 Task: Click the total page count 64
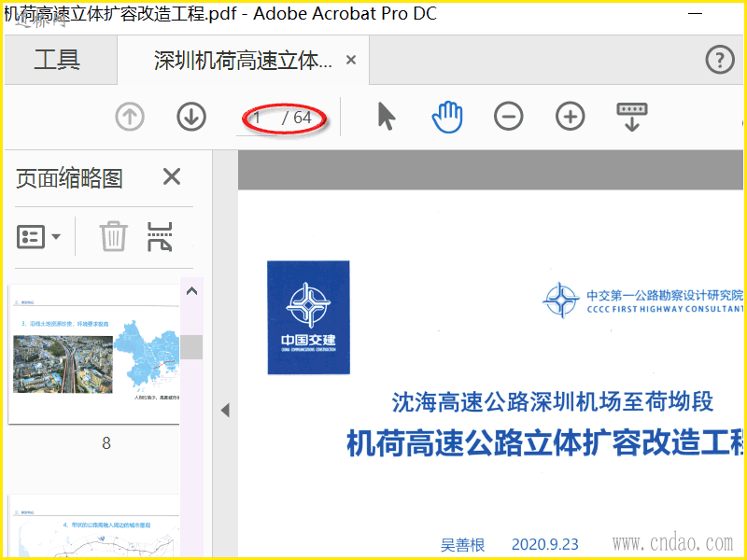(x=303, y=118)
